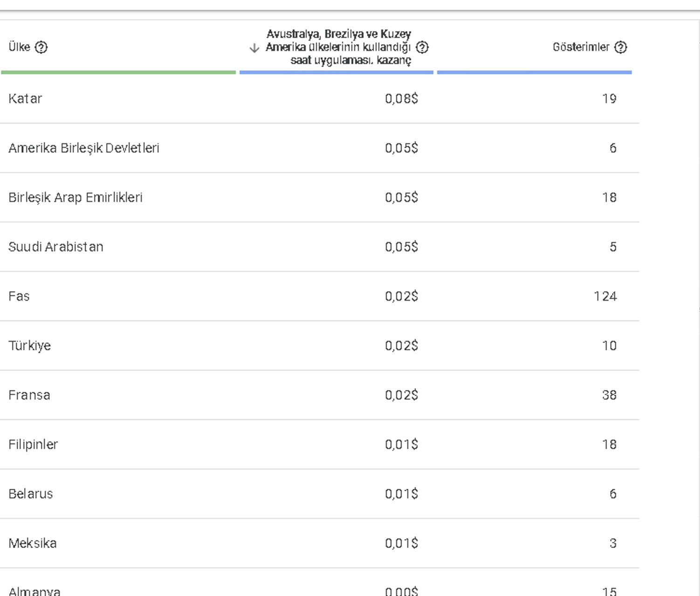
Task: Click Belarus earnings value 0,01$
Action: [x=401, y=494]
